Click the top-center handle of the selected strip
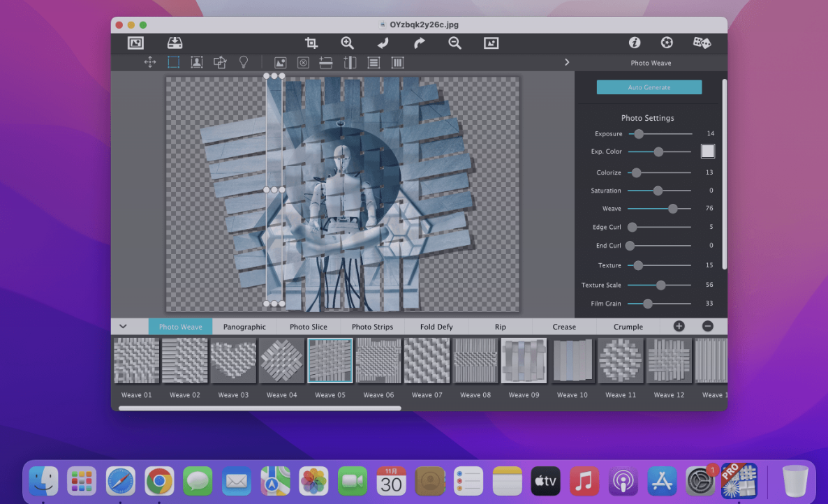Image resolution: width=828 pixels, height=504 pixels. [274, 76]
